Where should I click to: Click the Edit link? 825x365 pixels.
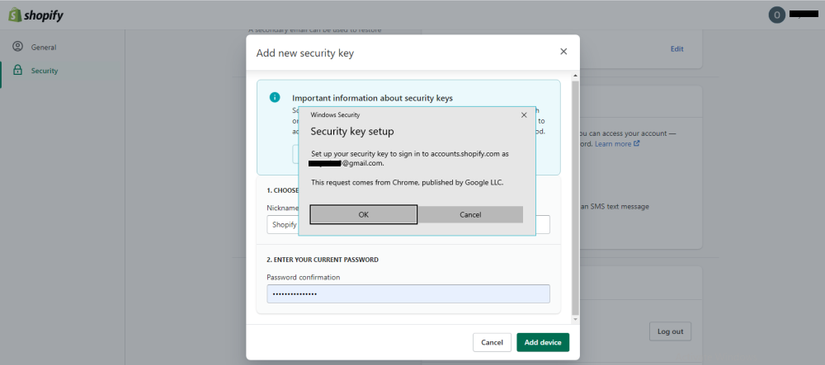point(677,49)
